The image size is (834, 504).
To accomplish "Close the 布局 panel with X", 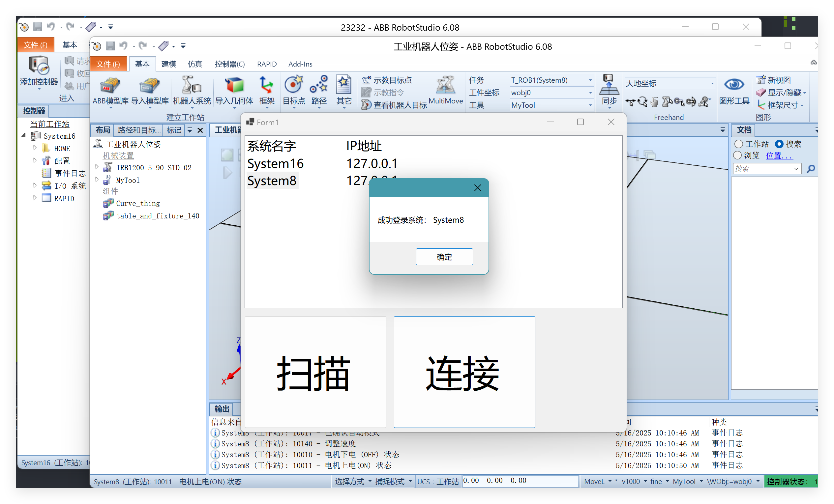I will [x=200, y=130].
